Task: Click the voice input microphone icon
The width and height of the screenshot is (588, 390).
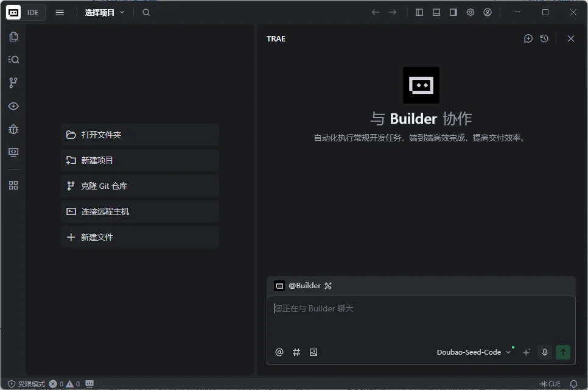Action: pyautogui.click(x=545, y=352)
